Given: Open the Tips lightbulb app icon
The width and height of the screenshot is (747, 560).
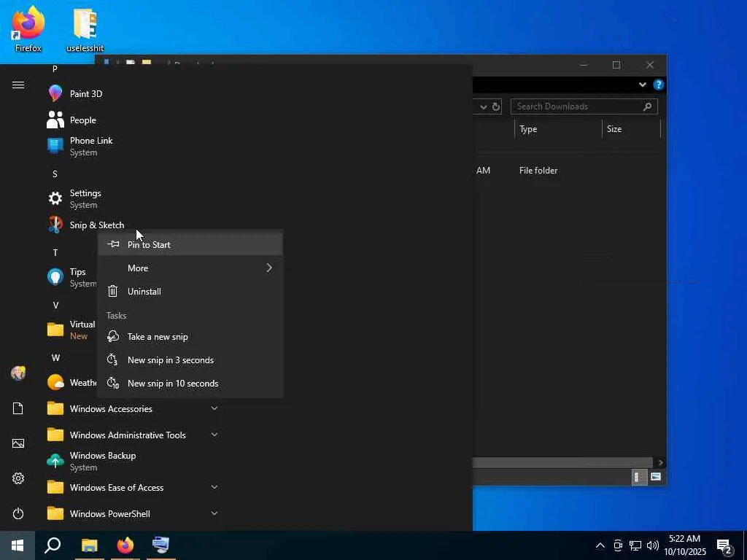Looking at the screenshot, I should tap(55, 277).
